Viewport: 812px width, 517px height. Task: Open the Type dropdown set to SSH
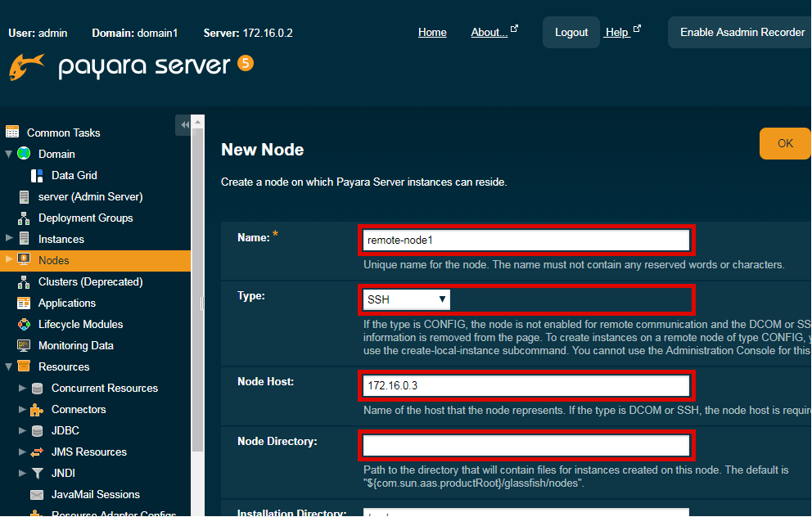[x=406, y=299]
